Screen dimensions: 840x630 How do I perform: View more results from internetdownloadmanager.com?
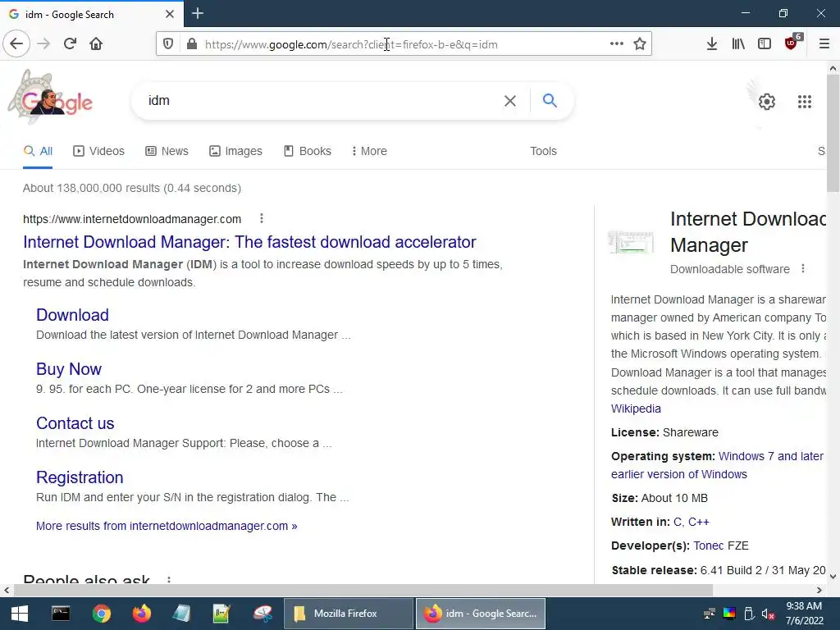coord(167,526)
